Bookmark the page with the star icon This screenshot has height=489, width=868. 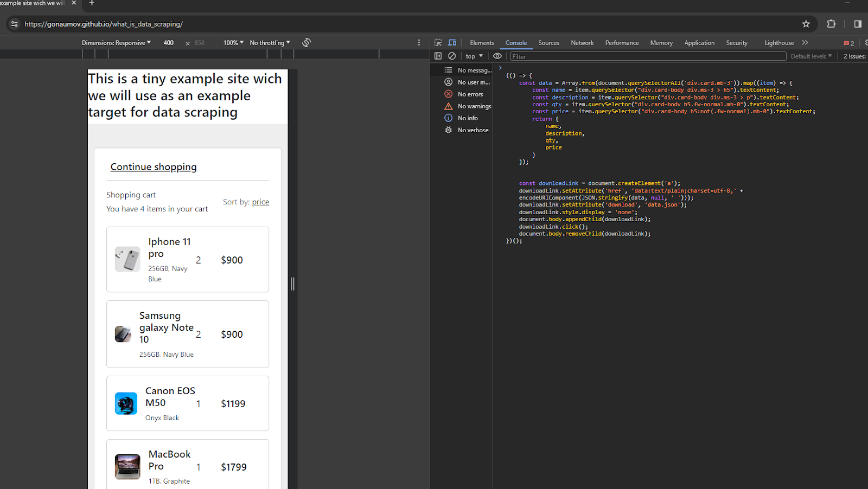806,24
